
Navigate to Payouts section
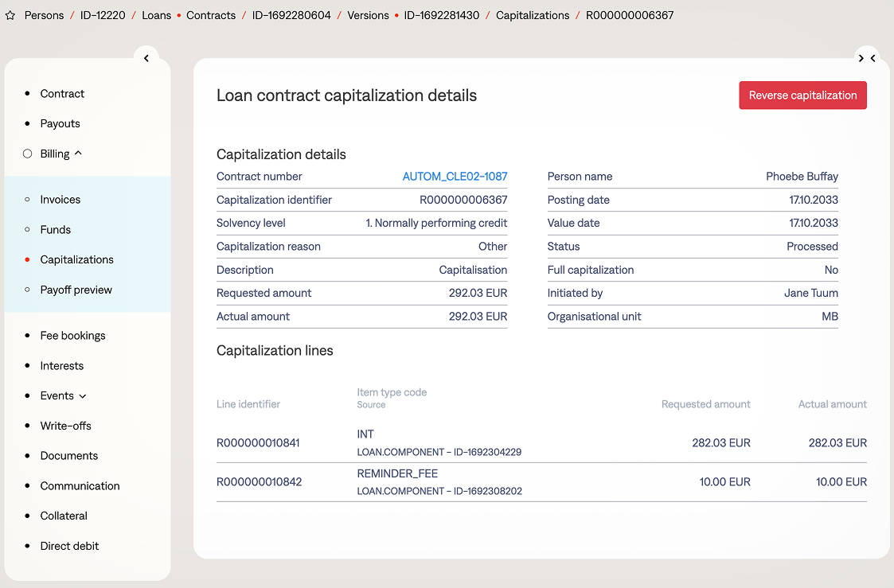61,124
